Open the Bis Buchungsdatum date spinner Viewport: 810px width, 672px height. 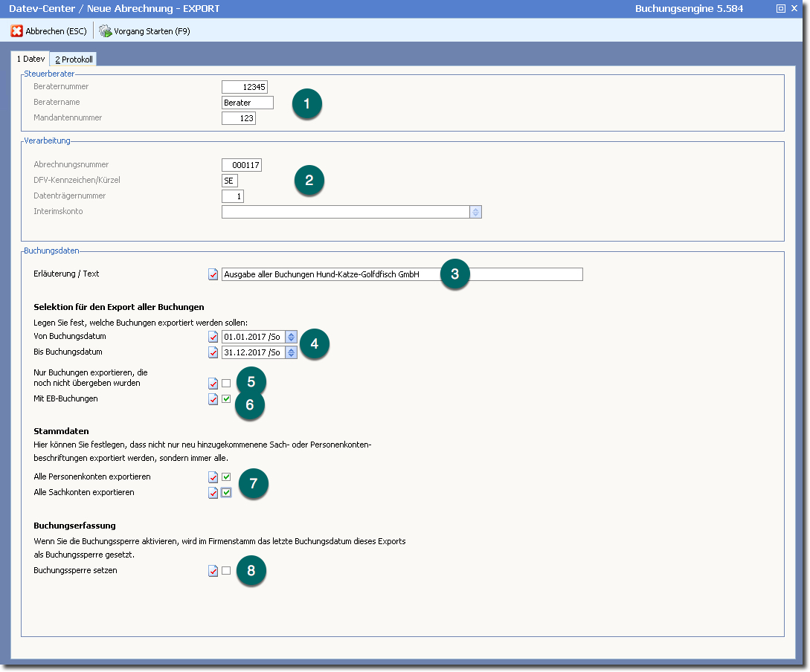pyautogui.click(x=291, y=352)
